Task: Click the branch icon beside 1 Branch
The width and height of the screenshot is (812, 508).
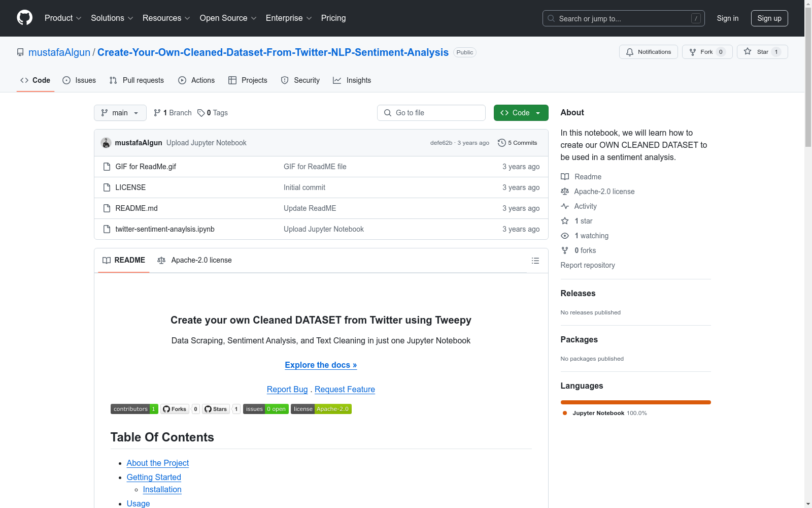Action: (157, 113)
